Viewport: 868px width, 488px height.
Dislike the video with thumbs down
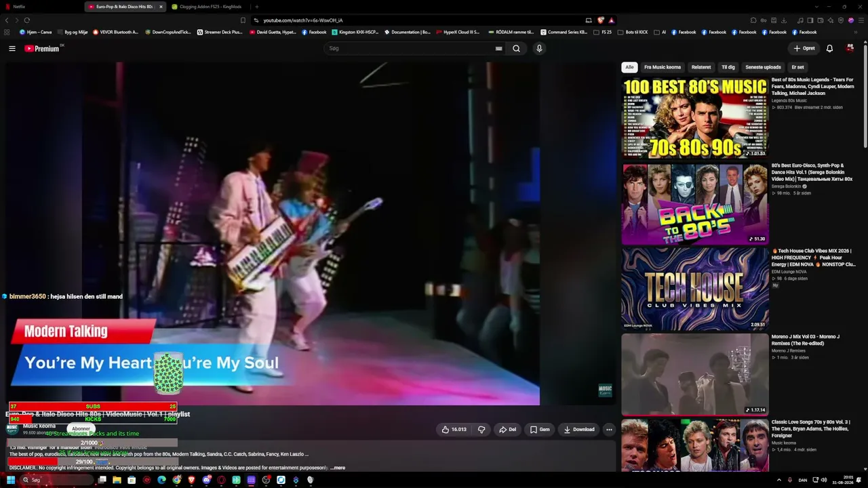(x=481, y=429)
